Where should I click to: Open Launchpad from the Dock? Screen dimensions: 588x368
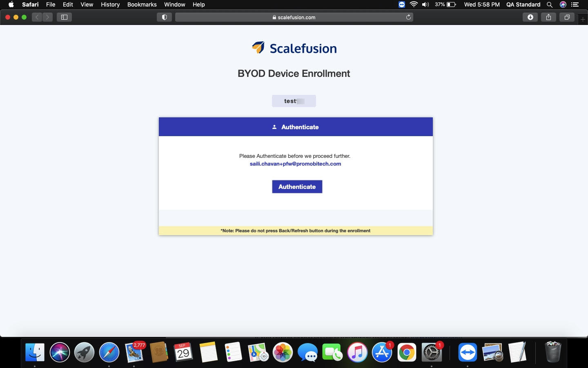85,352
